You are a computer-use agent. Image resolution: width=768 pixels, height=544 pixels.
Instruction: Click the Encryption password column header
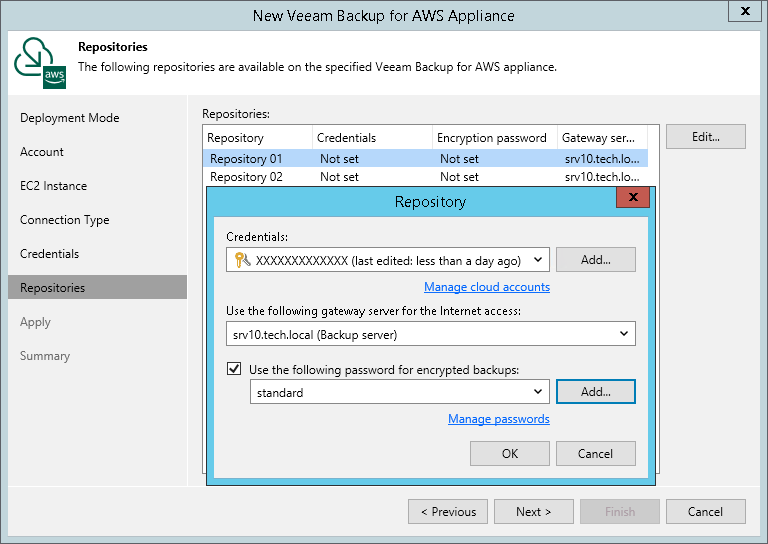click(495, 138)
